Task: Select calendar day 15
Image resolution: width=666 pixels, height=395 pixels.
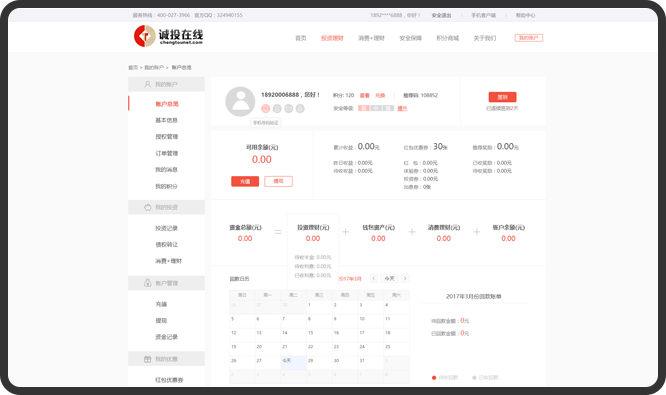Action: click(x=319, y=335)
